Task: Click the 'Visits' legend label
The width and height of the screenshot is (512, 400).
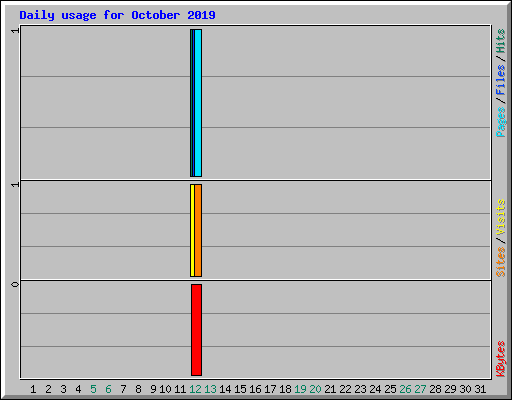Action: coord(500,218)
